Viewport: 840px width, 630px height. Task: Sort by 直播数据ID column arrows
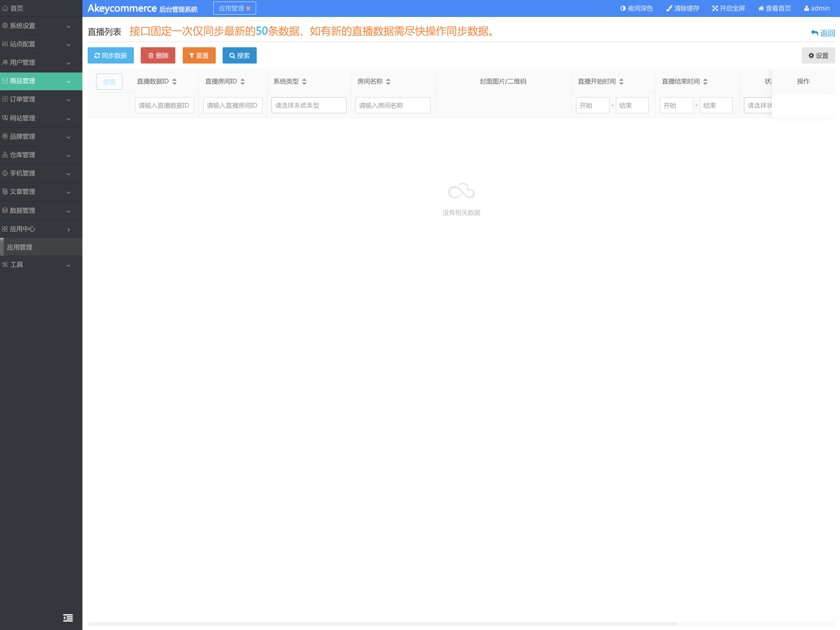pos(174,81)
